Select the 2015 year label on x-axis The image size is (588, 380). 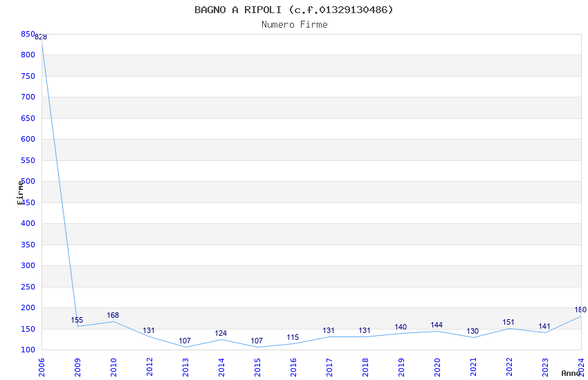[x=257, y=368]
